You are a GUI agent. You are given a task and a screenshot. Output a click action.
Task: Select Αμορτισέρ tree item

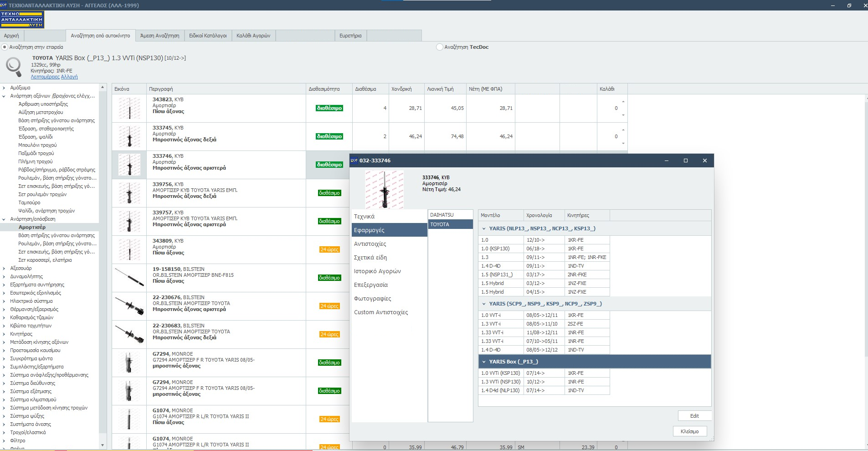pos(32,227)
